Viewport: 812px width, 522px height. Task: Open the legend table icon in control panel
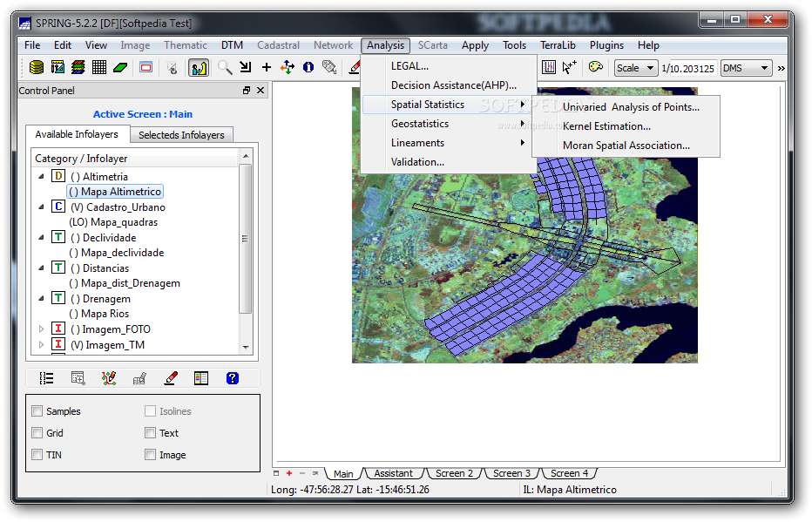click(201, 378)
